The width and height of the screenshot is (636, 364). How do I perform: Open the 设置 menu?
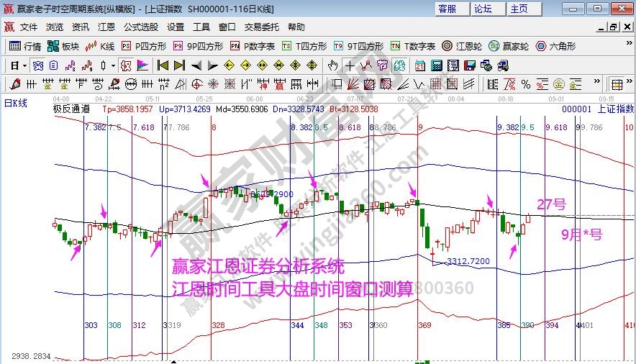(x=176, y=27)
